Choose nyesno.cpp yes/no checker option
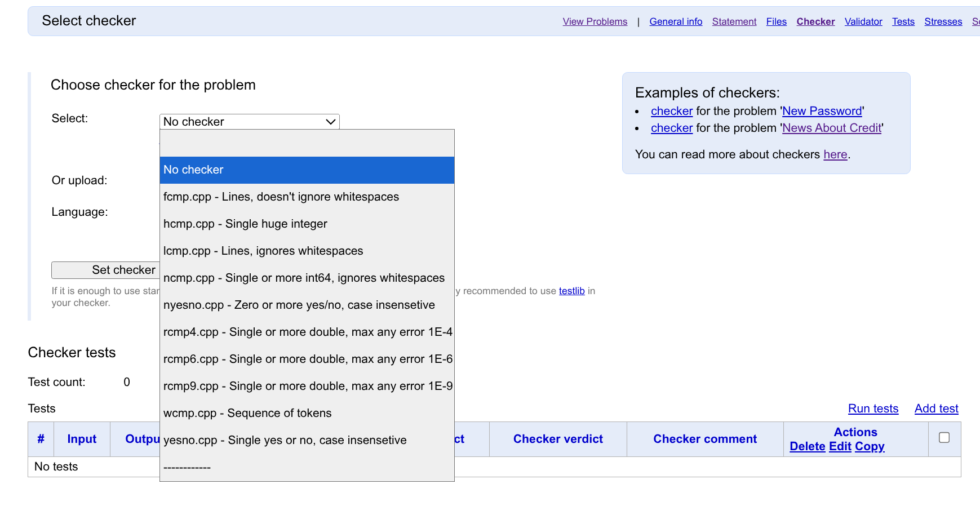The height and width of the screenshot is (506, 980). 299,305
